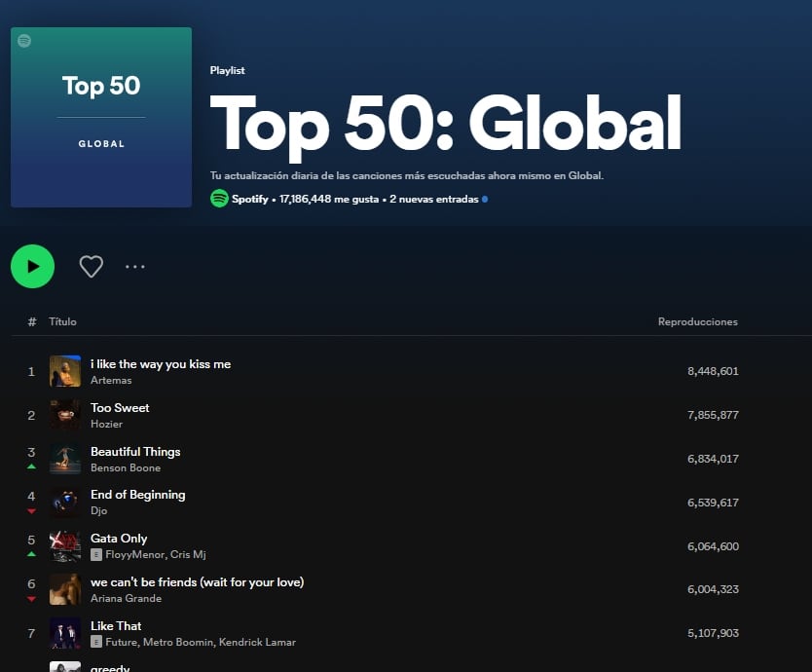
Task: Open the three-dot more options menu
Action: point(134,267)
